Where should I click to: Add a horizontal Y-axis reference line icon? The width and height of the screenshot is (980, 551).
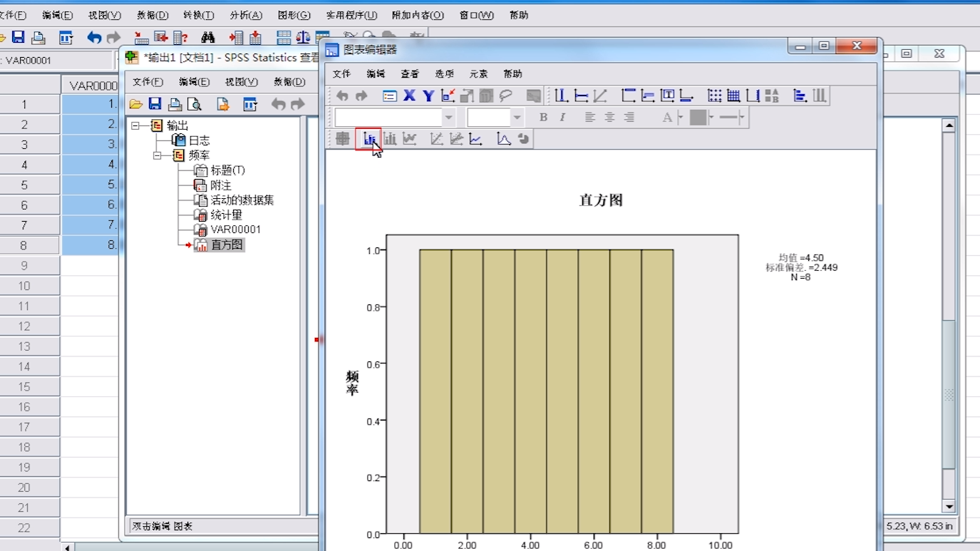point(581,96)
